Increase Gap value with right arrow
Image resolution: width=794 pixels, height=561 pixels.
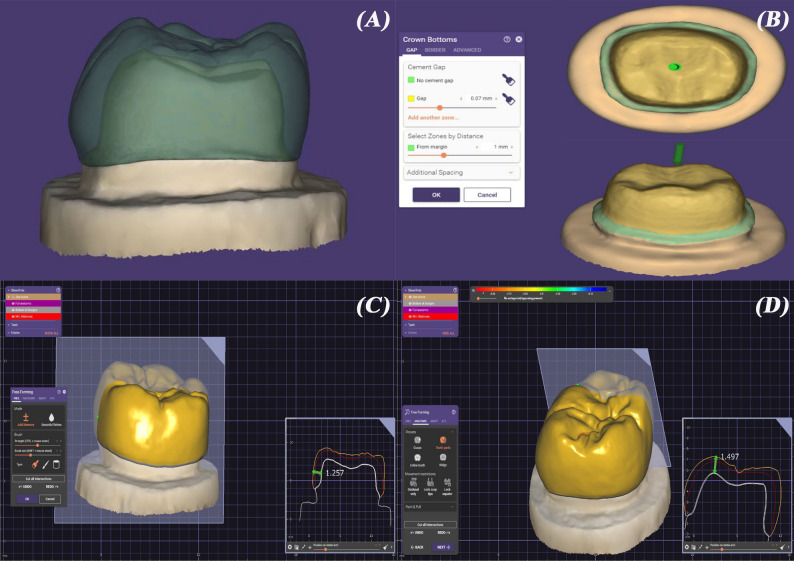click(x=496, y=98)
